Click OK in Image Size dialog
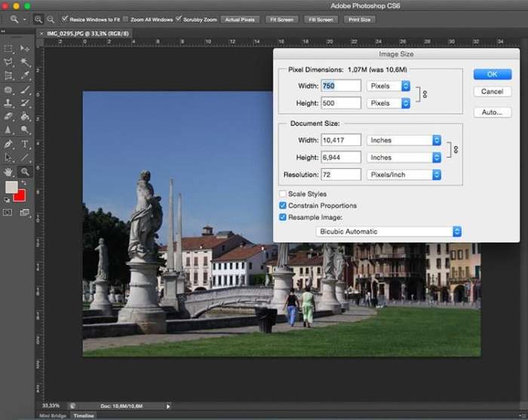This screenshot has width=528, height=420. pyautogui.click(x=492, y=74)
